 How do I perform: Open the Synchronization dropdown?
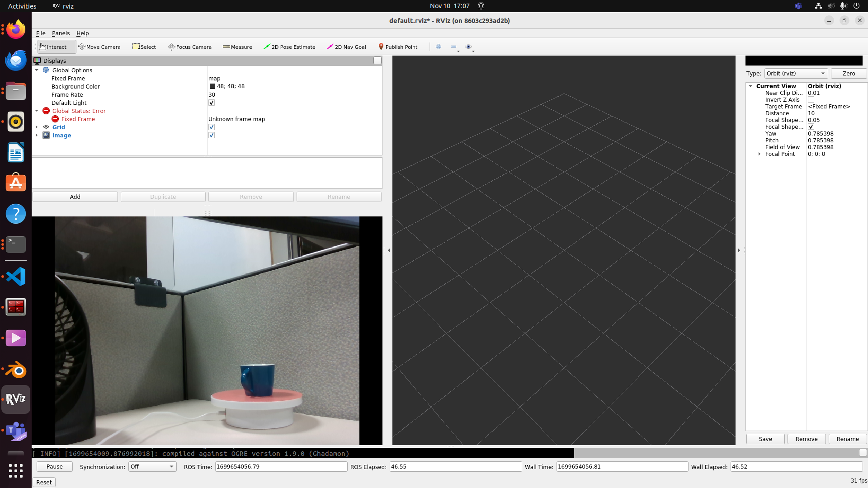(152, 467)
